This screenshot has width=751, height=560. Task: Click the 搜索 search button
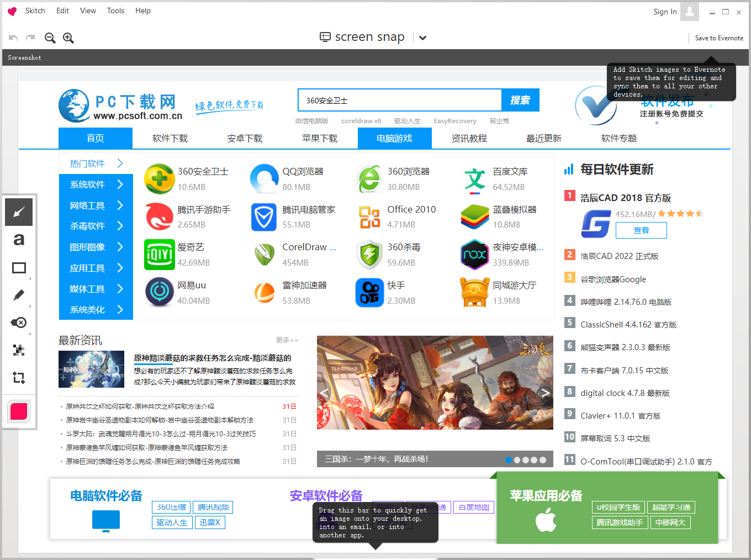pos(520,101)
